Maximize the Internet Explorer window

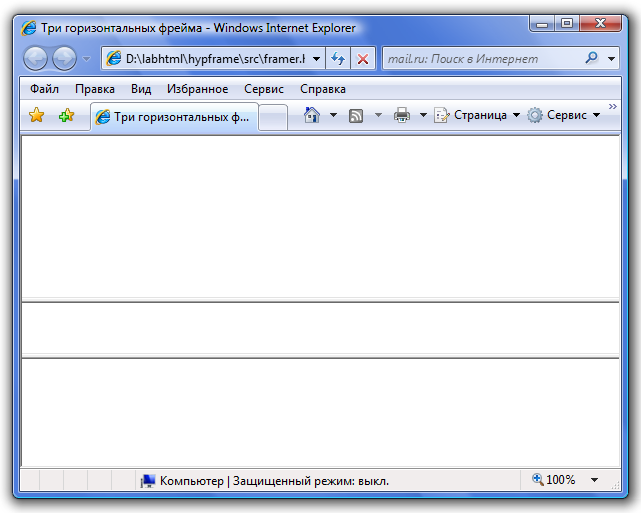coord(567,23)
